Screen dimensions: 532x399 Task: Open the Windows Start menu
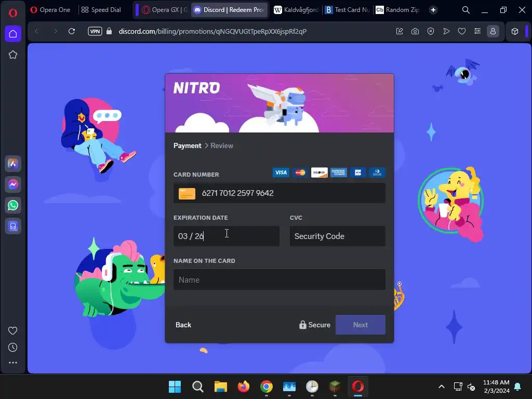[x=175, y=387]
